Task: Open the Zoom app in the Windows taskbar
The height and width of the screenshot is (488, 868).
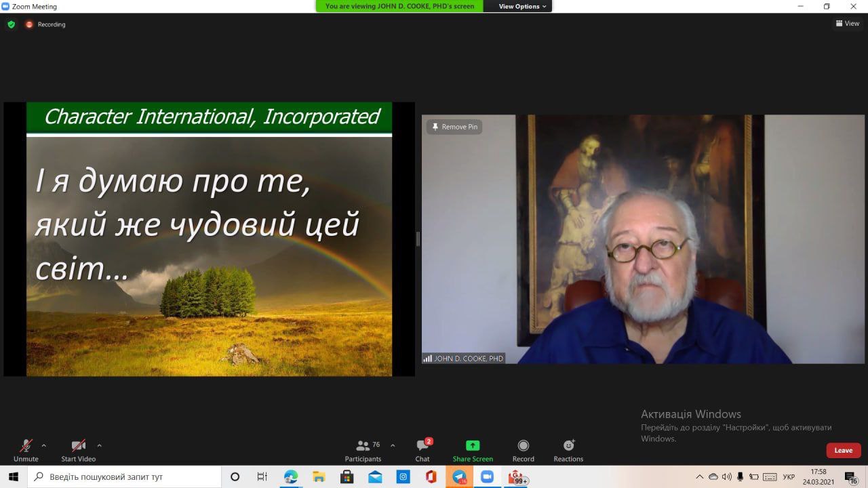Action: [x=487, y=476]
